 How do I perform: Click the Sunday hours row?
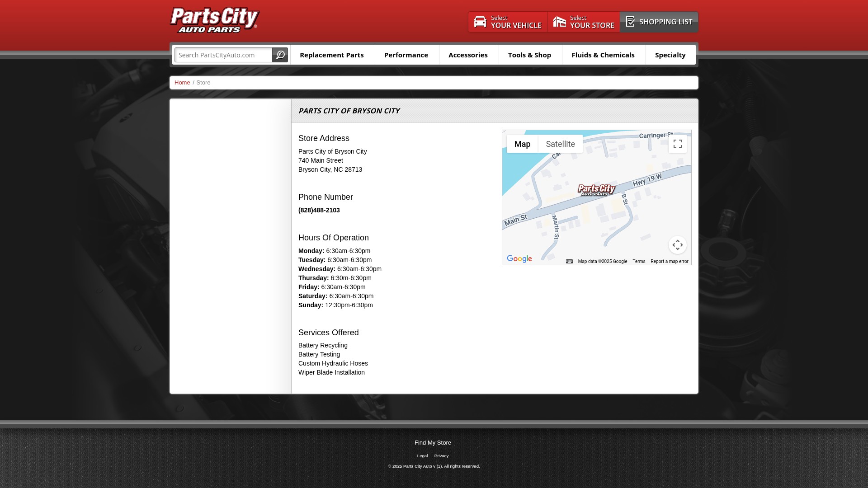coord(335,305)
